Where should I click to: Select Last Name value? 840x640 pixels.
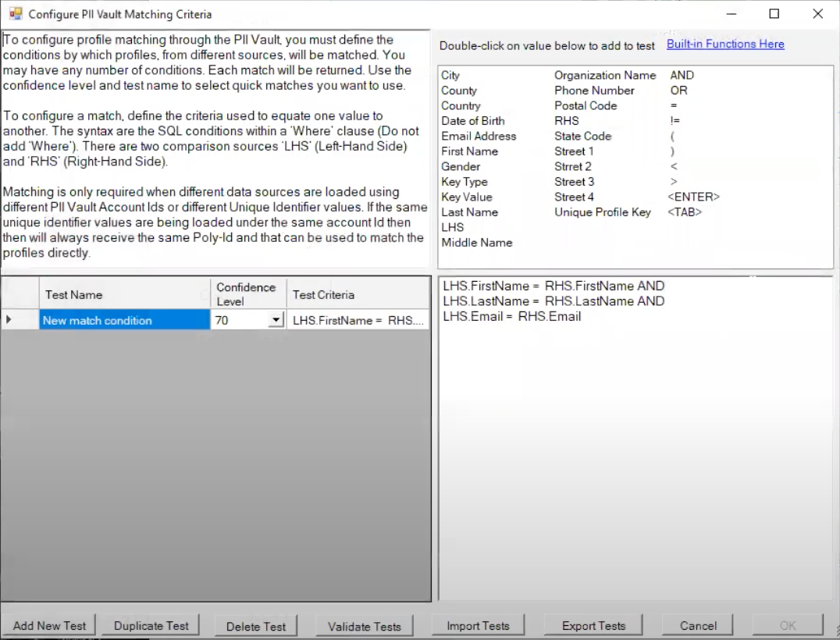click(470, 212)
